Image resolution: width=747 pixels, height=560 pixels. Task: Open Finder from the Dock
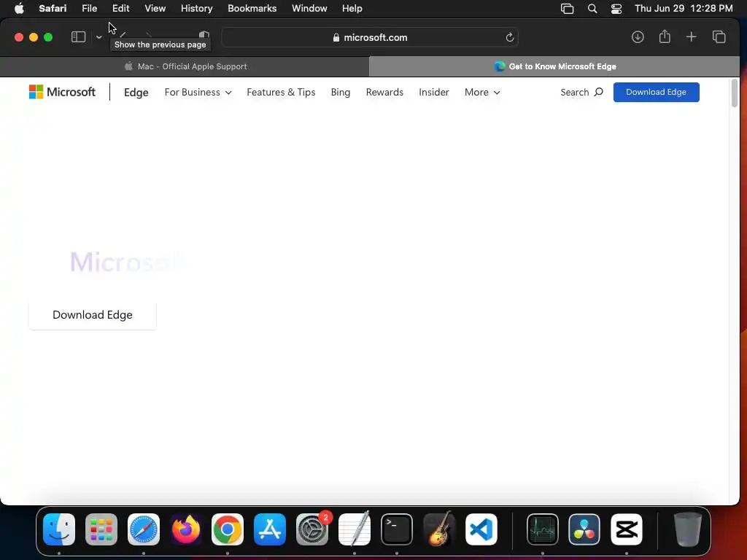[x=59, y=529]
